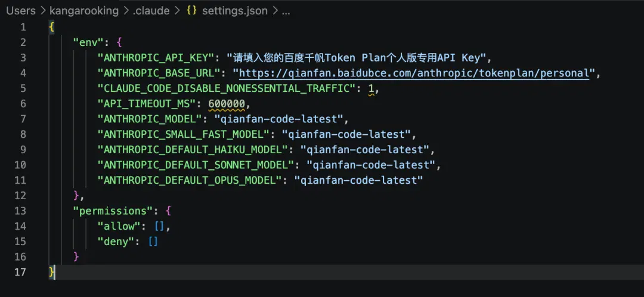Click the JSON braces file icon in breadcrumb
The image size is (644, 297).
[191, 11]
